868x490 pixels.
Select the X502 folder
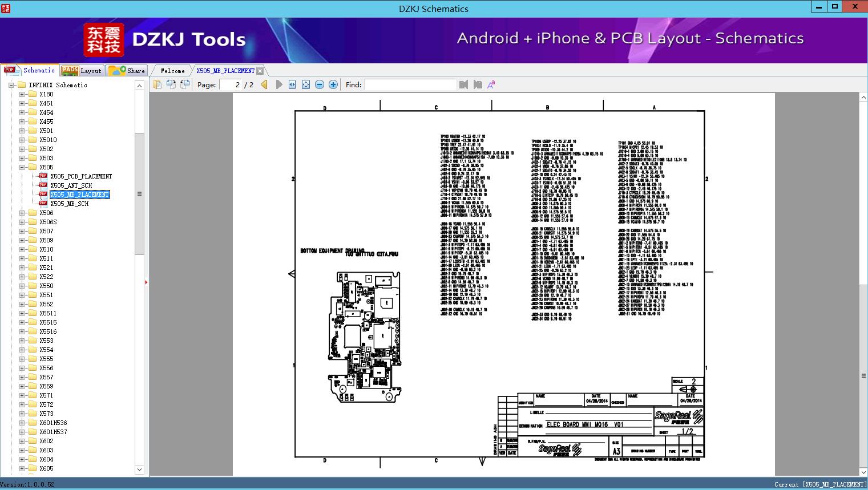[x=46, y=149]
